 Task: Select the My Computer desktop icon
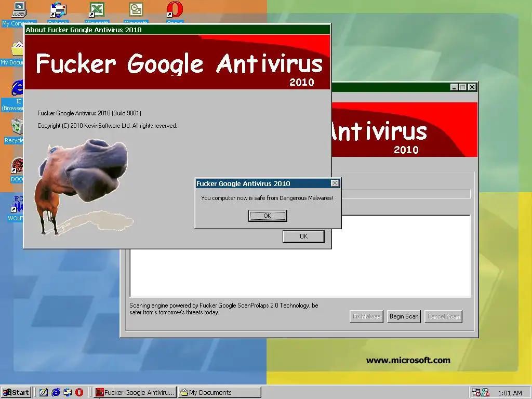(x=19, y=14)
